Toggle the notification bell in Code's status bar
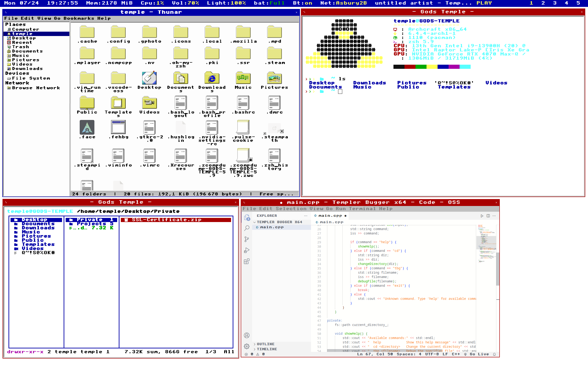 [x=495, y=354]
